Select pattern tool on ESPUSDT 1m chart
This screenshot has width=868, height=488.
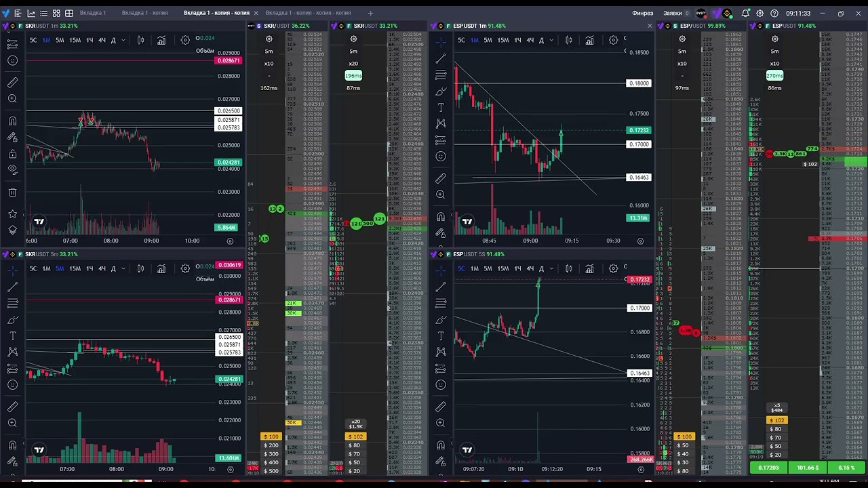click(441, 123)
